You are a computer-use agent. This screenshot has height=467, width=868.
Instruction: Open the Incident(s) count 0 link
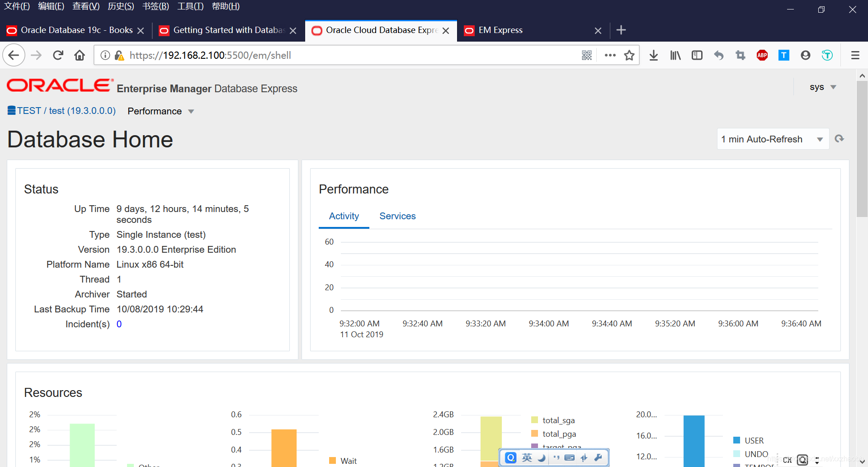(119, 324)
